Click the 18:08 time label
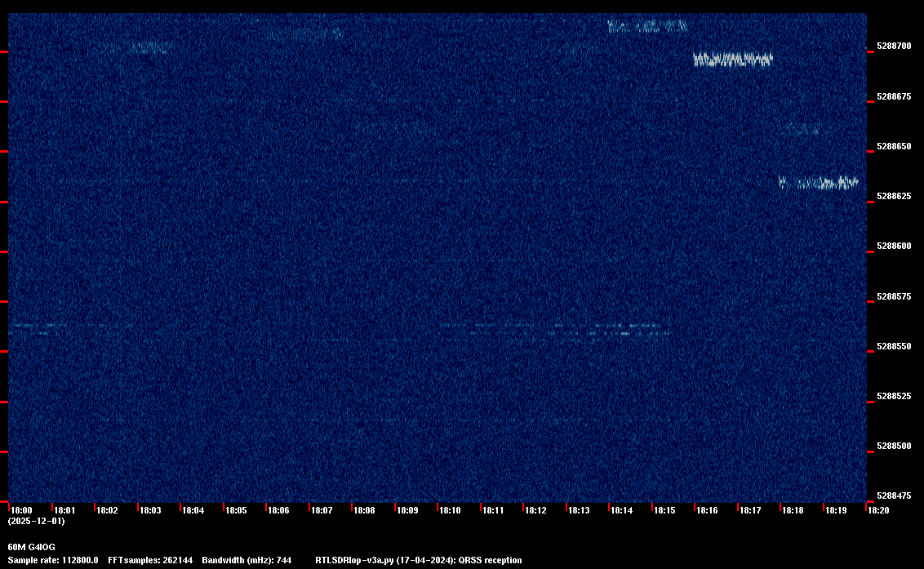 click(364, 510)
